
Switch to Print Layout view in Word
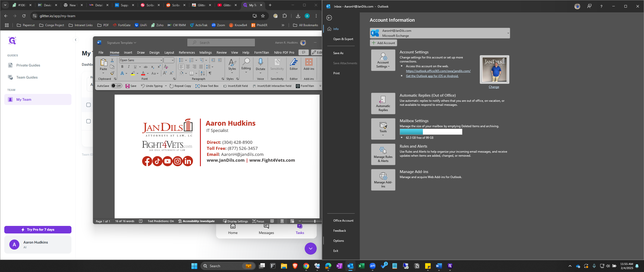pyautogui.click(x=282, y=221)
